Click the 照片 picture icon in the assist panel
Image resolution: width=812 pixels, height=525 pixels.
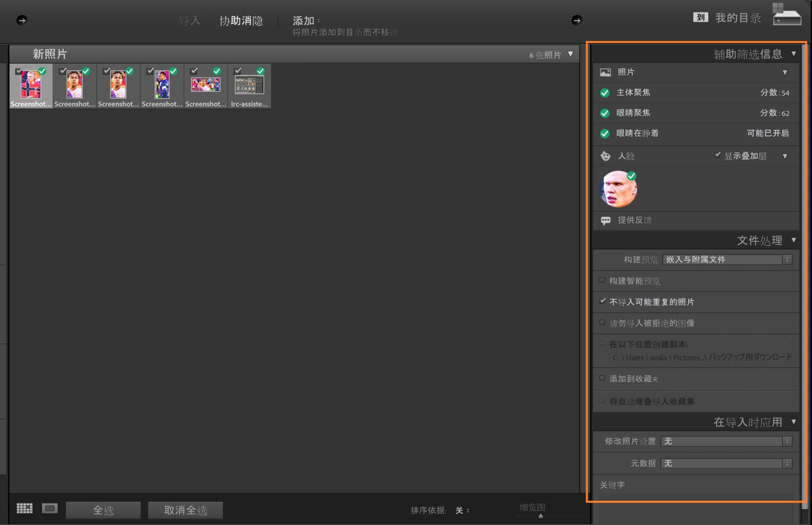pos(605,72)
